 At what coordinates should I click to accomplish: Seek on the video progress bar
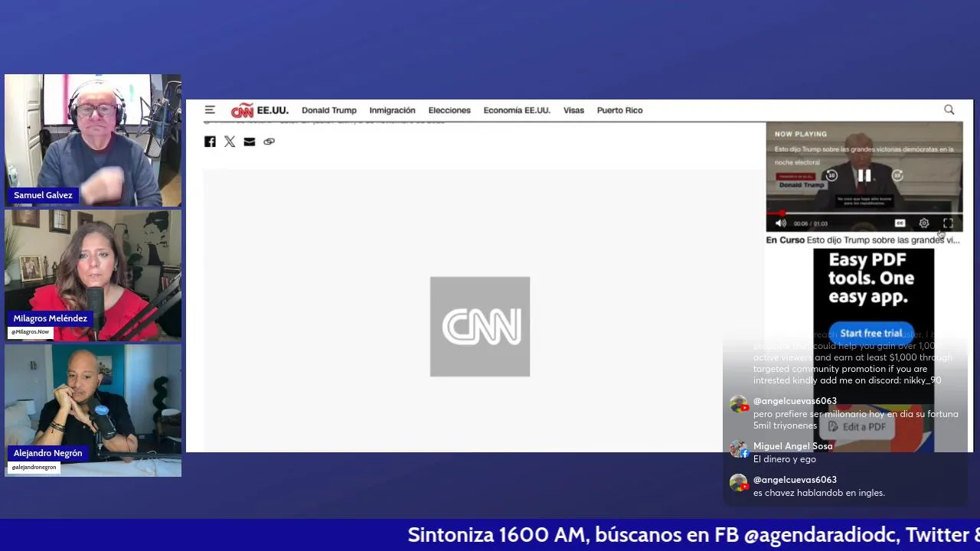(864, 214)
